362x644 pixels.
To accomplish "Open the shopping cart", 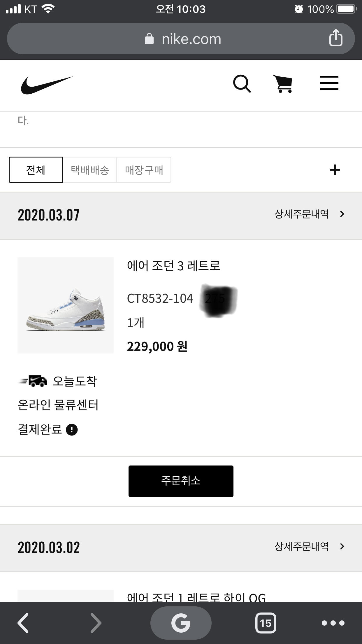I will (x=283, y=84).
